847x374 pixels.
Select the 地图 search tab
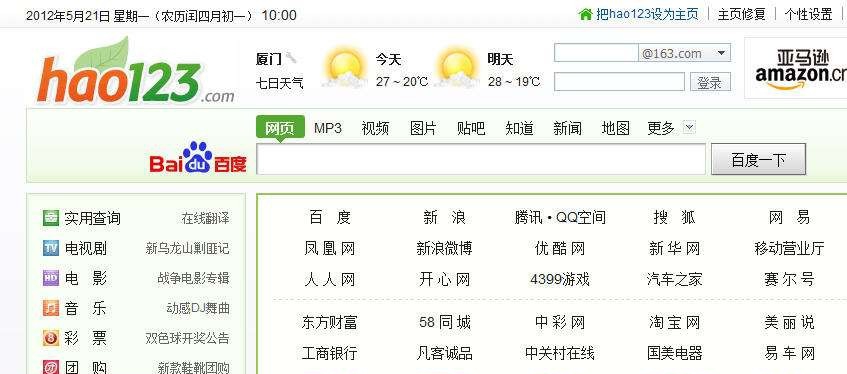point(616,128)
